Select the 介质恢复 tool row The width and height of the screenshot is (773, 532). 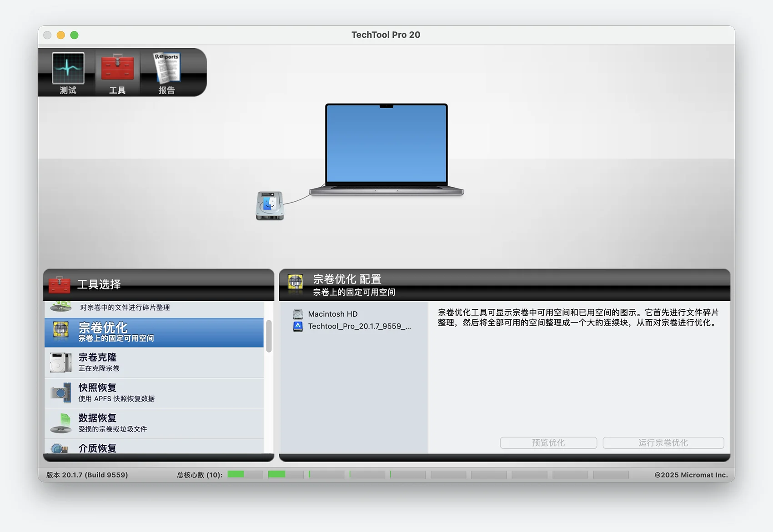[154, 447]
